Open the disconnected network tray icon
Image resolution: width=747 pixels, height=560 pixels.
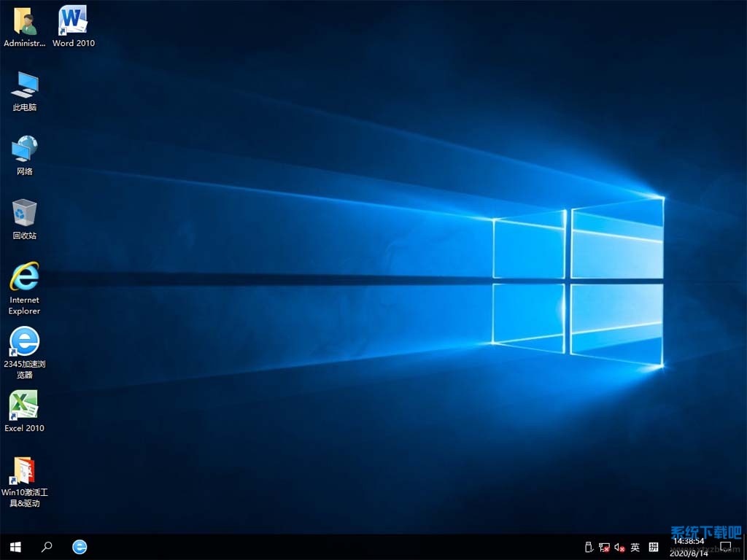tap(604, 547)
